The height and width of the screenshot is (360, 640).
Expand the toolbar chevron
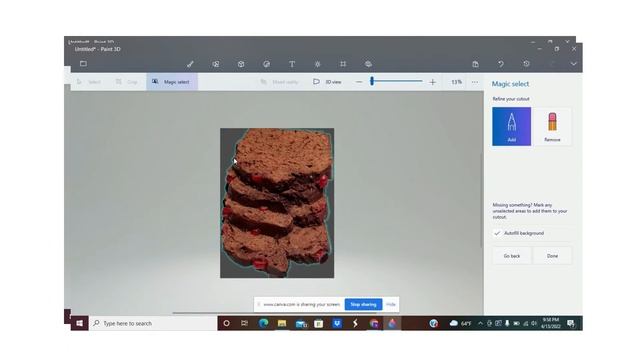(573, 64)
